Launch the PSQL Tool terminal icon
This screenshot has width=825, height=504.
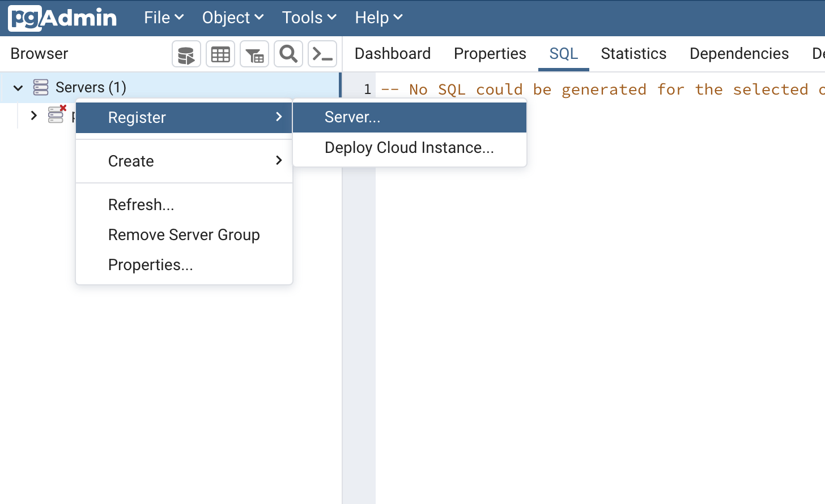[x=322, y=54]
